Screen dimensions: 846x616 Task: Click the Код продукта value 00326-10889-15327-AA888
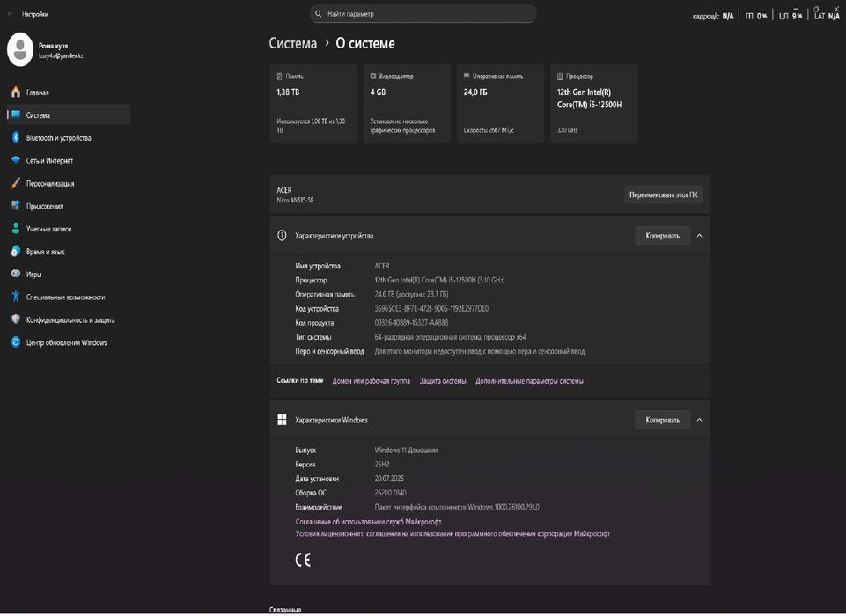411,323
